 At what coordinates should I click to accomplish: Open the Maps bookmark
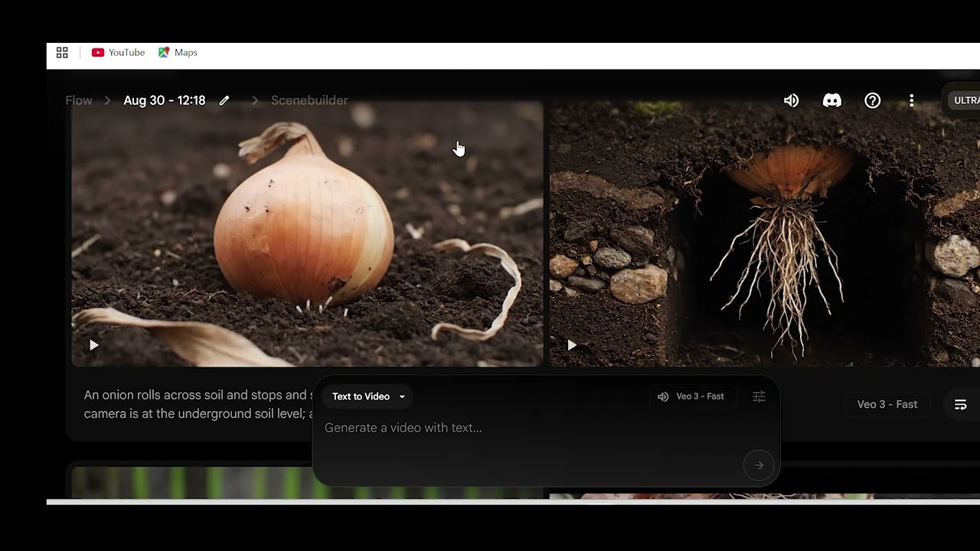178,52
